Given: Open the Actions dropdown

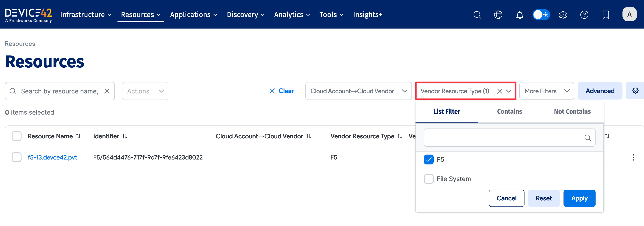Looking at the screenshot, I should (145, 91).
